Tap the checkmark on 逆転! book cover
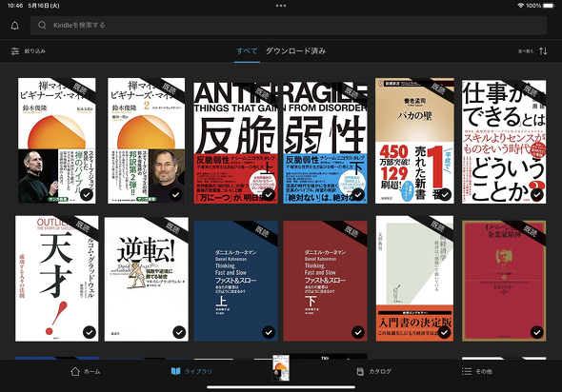This screenshot has height=392, width=562. tap(179, 332)
